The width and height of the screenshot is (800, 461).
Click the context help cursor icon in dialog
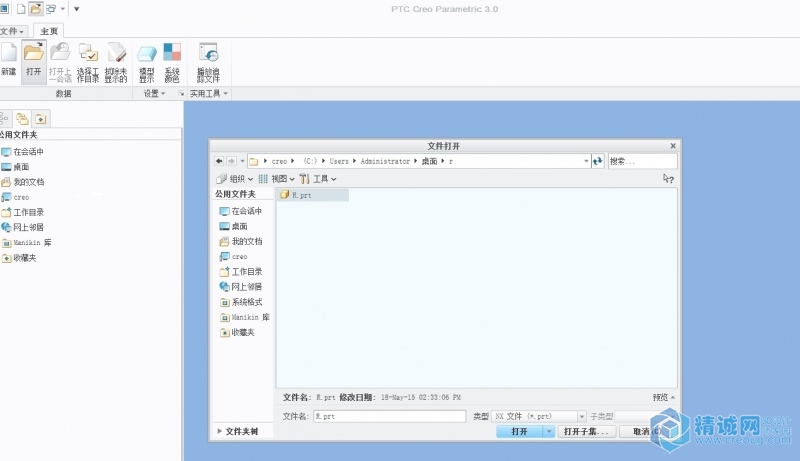pos(668,178)
